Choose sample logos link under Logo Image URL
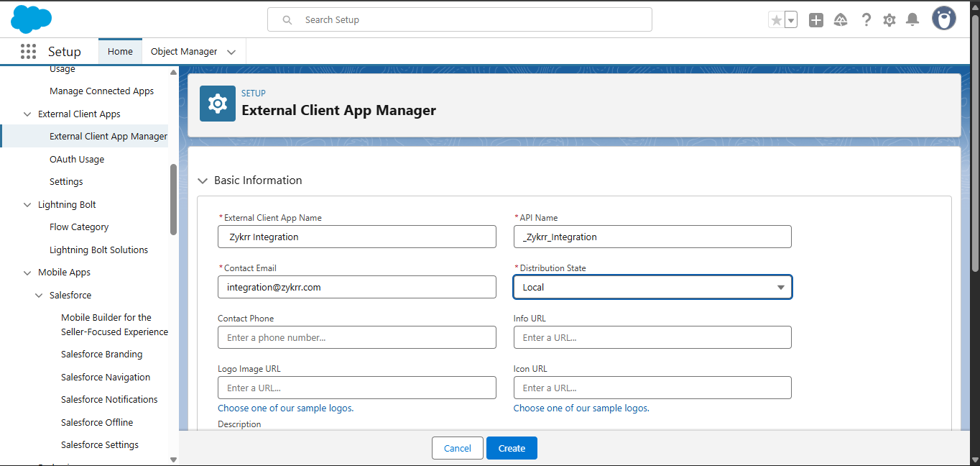This screenshot has width=980, height=466. 286,408
